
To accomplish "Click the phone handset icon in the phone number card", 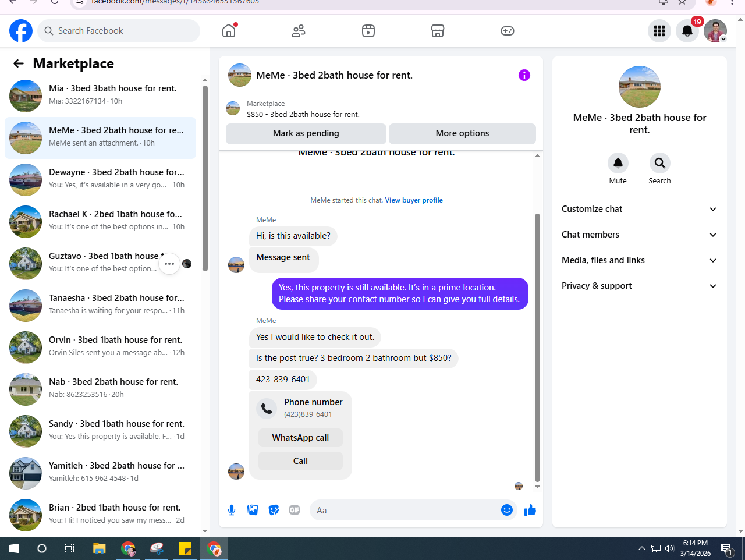I will (267, 409).
